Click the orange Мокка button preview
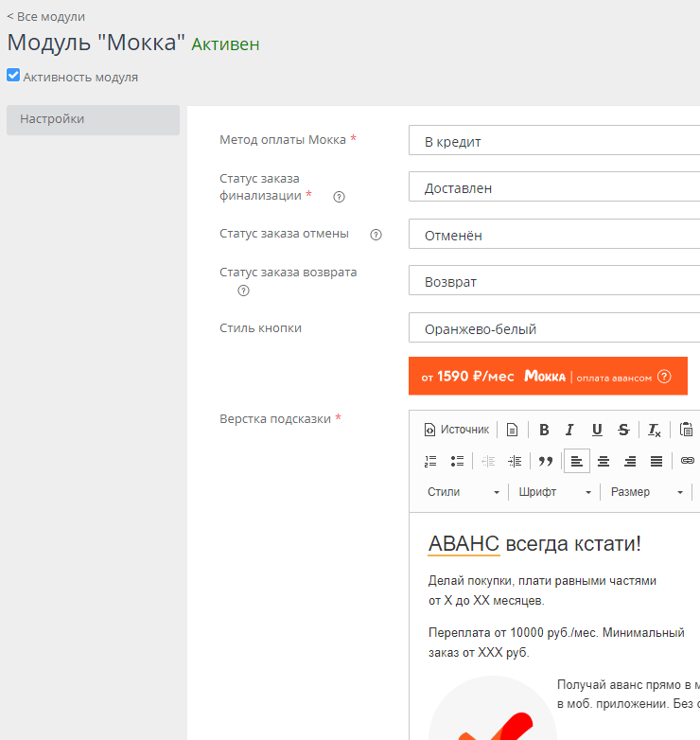 (x=547, y=376)
